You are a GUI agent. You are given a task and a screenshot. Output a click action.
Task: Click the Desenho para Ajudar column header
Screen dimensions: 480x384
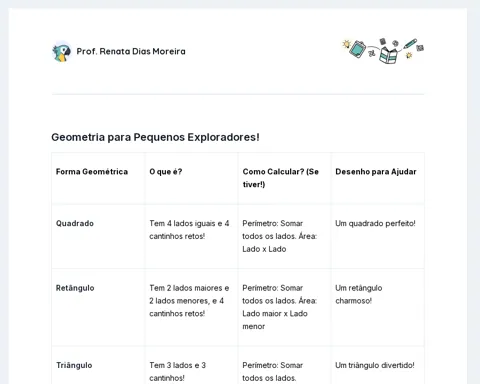pos(376,172)
